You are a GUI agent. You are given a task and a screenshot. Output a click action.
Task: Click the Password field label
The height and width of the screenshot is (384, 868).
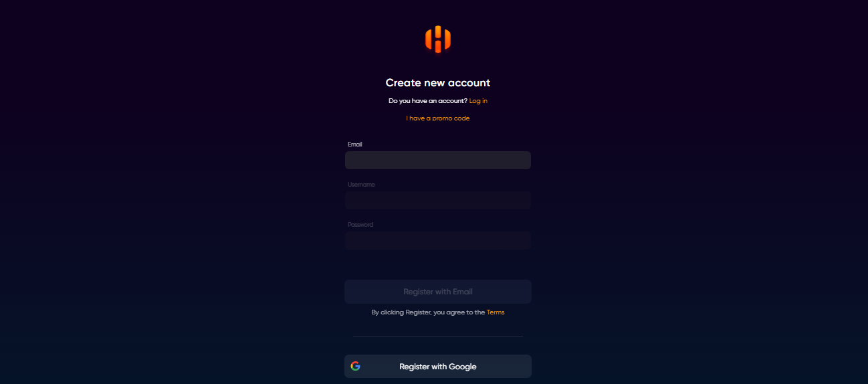pyautogui.click(x=360, y=225)
